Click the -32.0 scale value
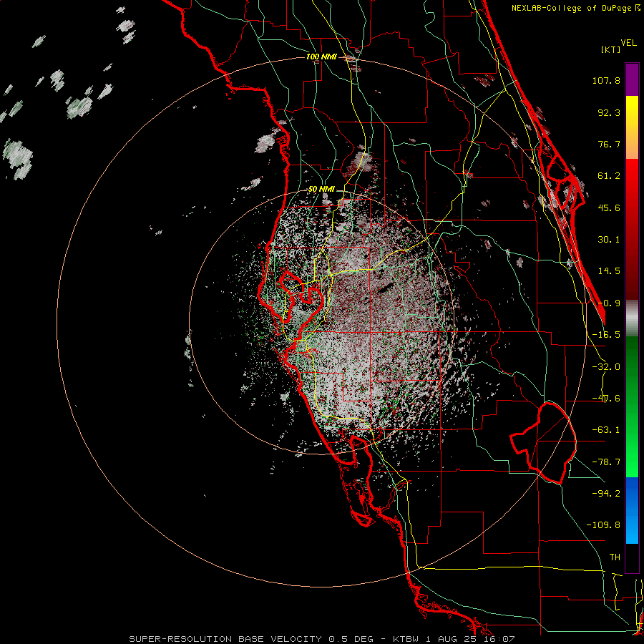The height and width of the screenshot is (644, 644). point(606,367)
